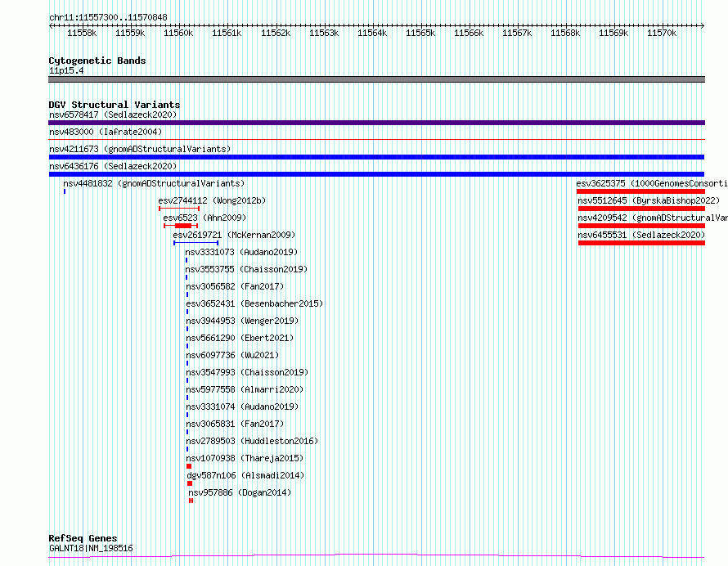Click the nsv3056582 (Fan2017) label
This screenshot has height=566, width=728.
coord(235,286)
